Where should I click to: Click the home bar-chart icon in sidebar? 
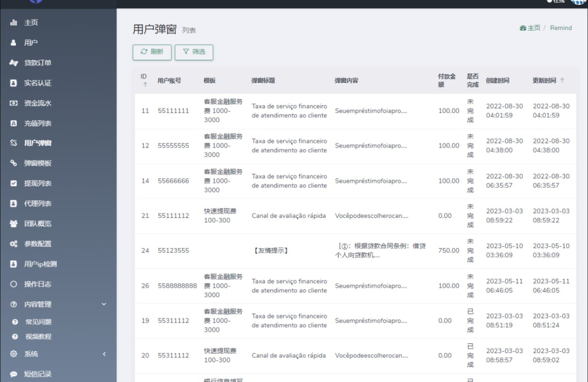14,23
